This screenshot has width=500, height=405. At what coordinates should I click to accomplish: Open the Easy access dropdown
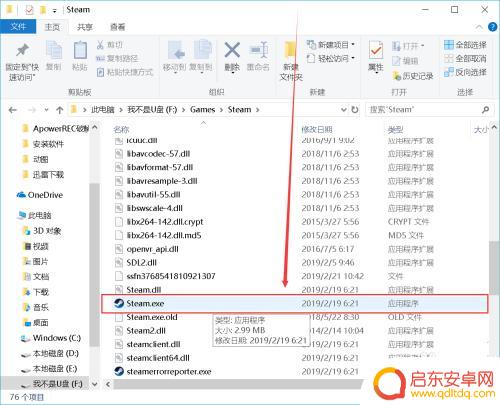331,59
